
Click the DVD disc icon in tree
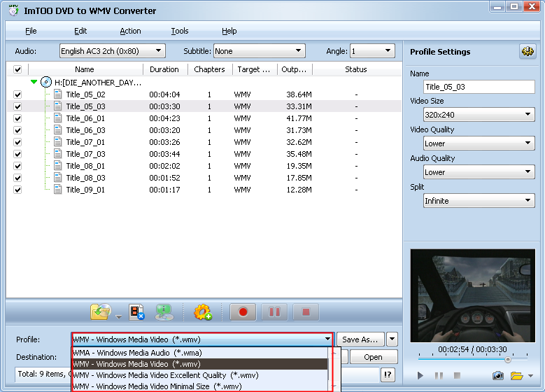[46, 82]
